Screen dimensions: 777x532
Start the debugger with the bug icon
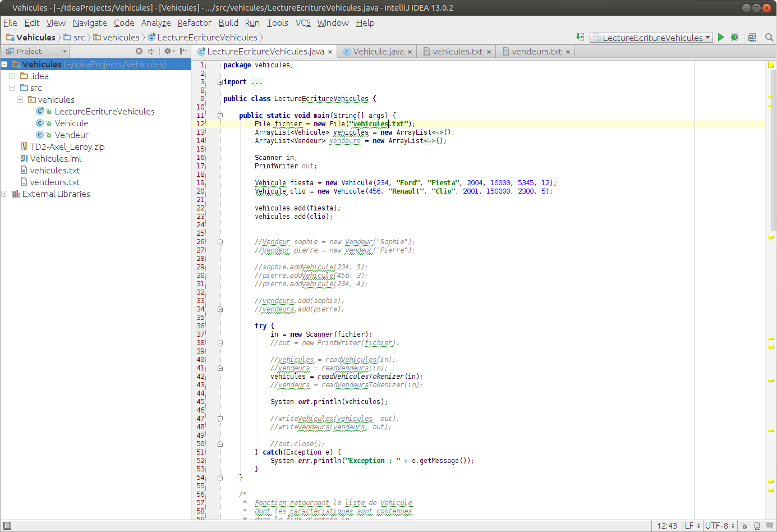[x=734, y=37]
